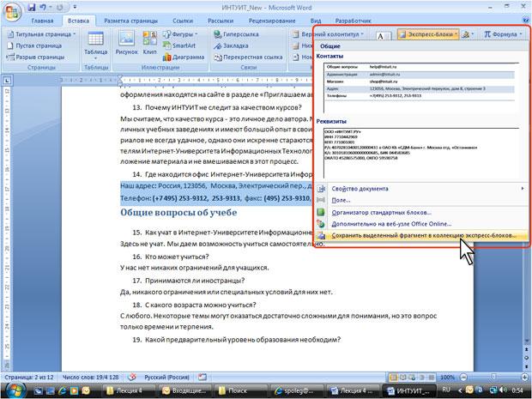Open Верхний колонтитул header menu
The image size is (532, 399).
pyautogui.click(x=329, y=34)
